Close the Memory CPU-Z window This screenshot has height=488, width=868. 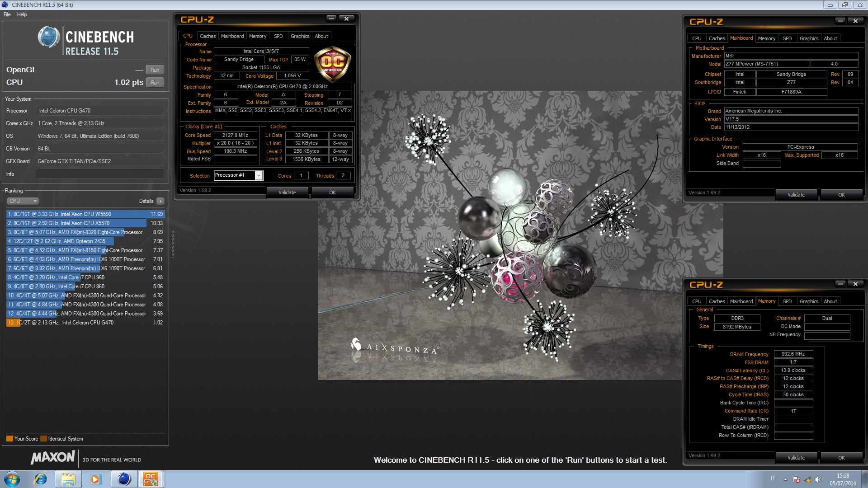[855, 284]
